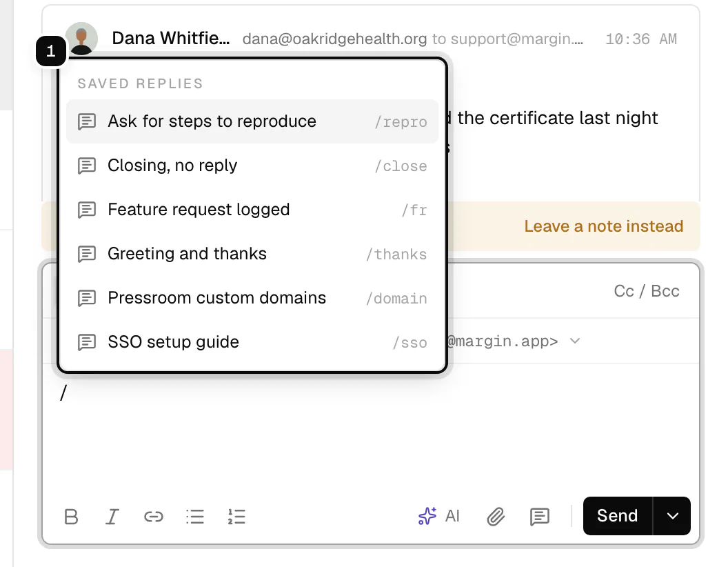
Task: Click the Dana Whitfie… sender name
Action: (171, 38)
